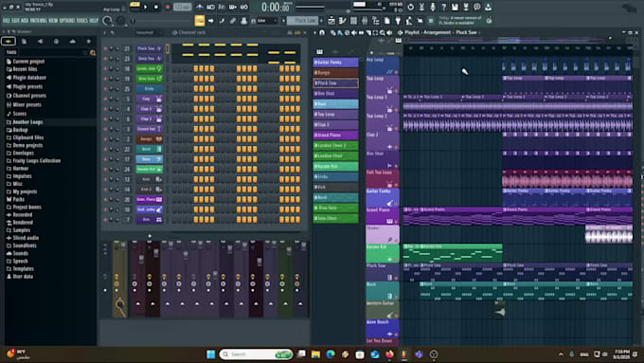Toggle mute LED on channel 22

click(x=105, y=149)
